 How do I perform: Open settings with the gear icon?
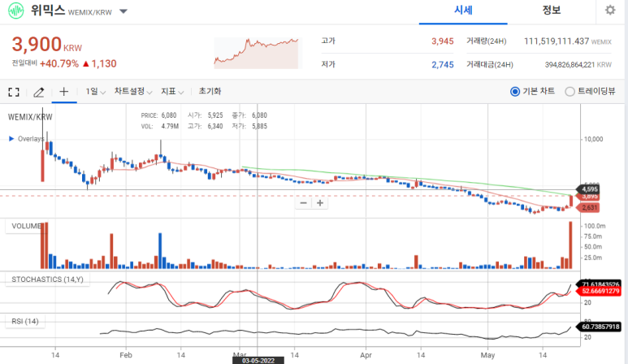(610, 10)
